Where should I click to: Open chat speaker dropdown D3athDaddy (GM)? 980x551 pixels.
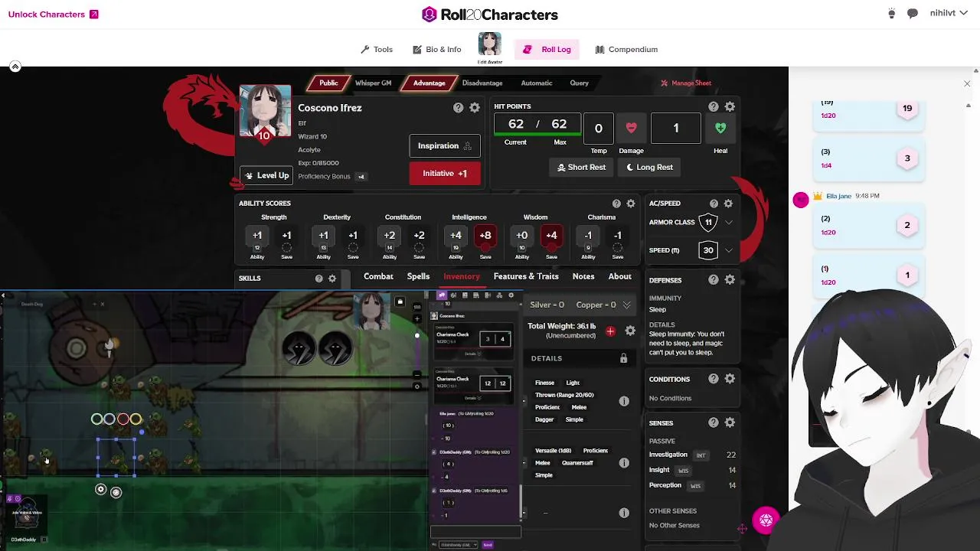pos(458,545)
